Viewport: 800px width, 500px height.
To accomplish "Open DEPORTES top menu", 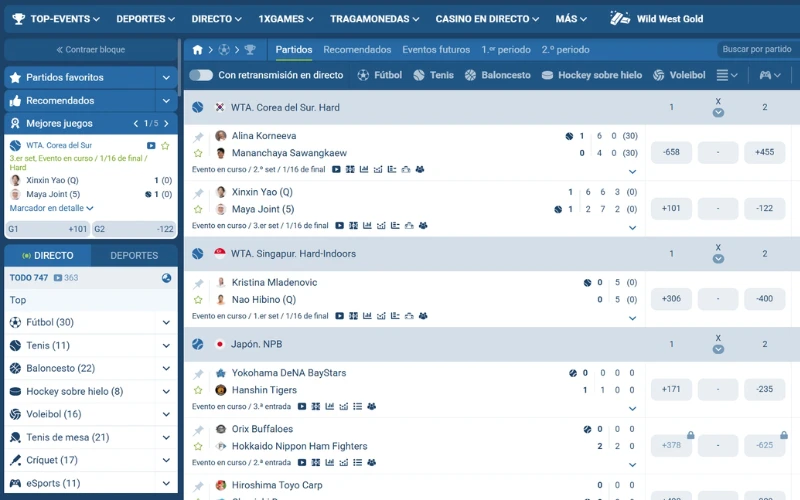I will coord(145,19).
